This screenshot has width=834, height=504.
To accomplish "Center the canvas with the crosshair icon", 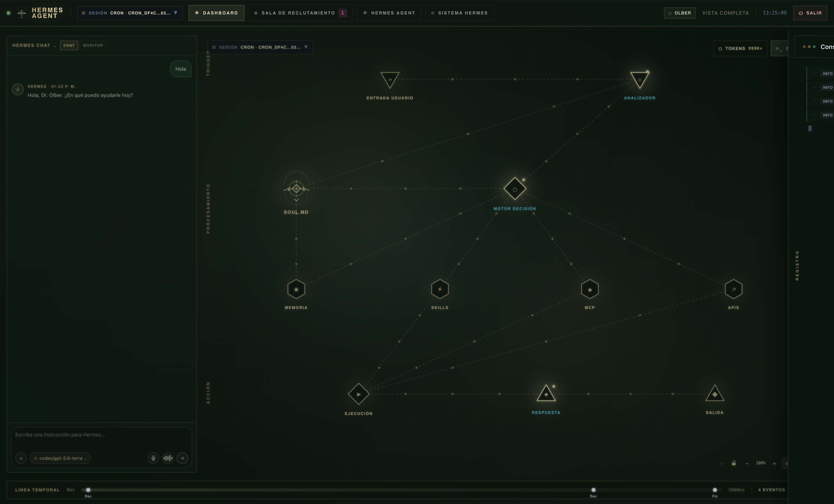I will pos(721,463).
